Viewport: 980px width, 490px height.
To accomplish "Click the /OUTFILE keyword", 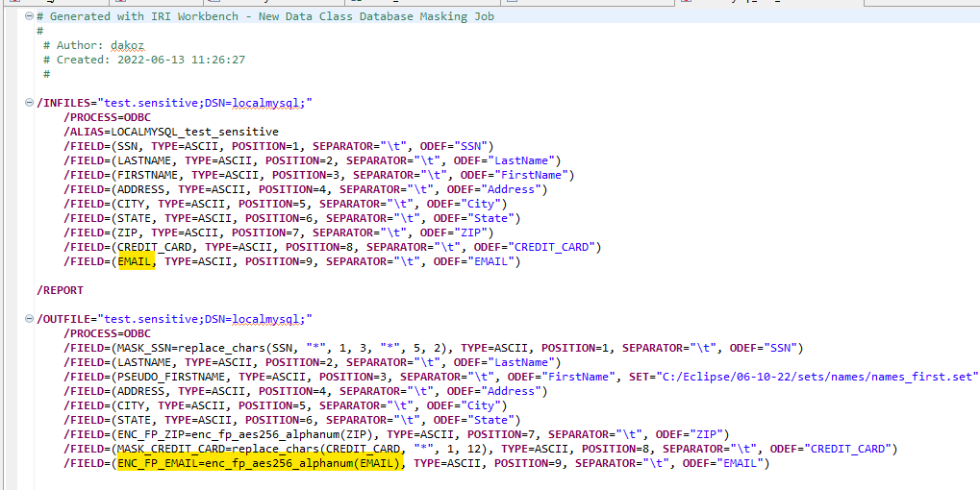I will [63, 318].
